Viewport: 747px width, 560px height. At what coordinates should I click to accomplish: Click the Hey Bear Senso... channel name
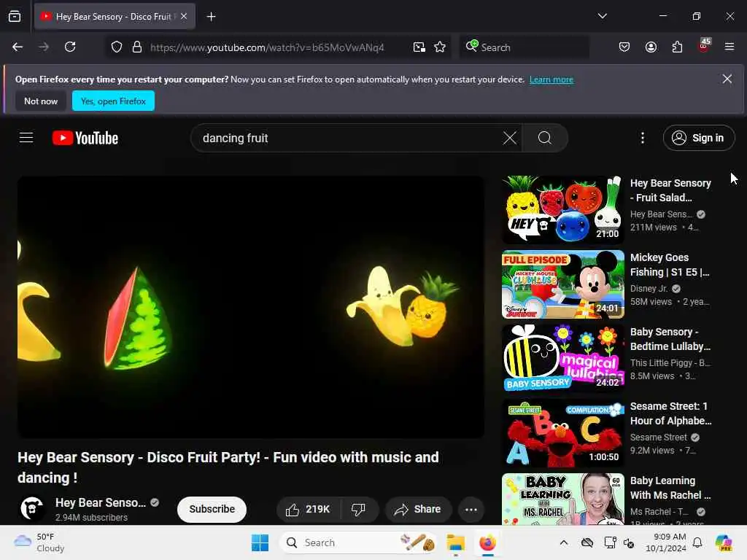pyautogui.click(x=101, y=503)
